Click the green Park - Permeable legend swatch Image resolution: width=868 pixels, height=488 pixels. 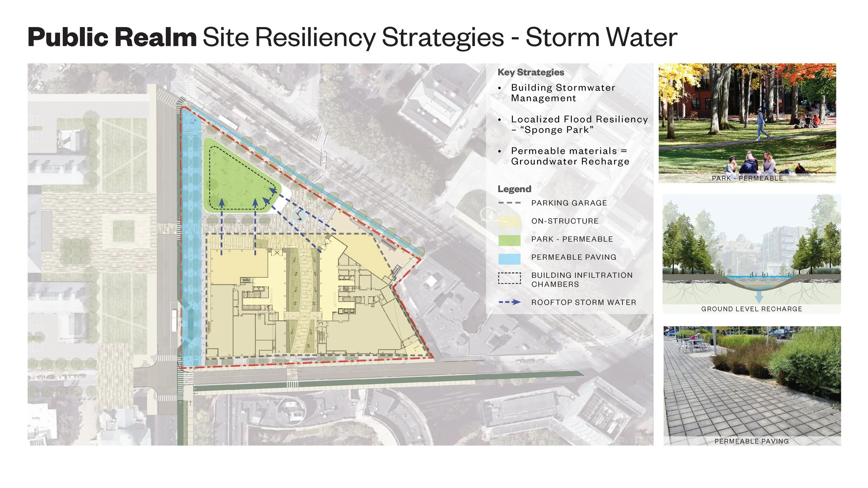[509, 240]
